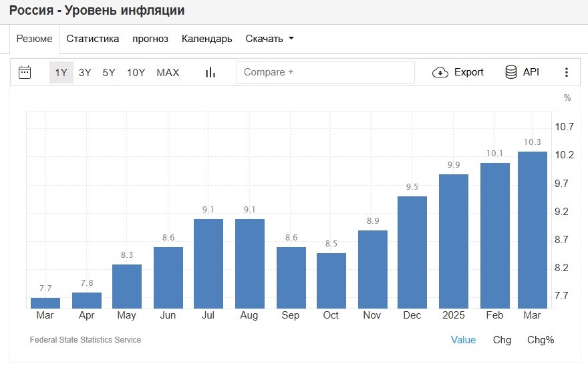Click the 2025 January bar labeled 9.9

click(x=454, y=241)
